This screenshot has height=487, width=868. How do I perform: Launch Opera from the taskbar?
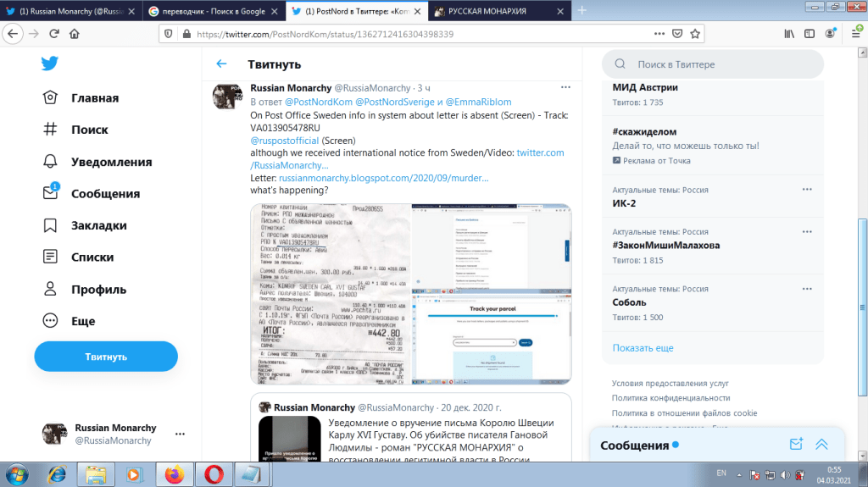[x=210, y=474]
